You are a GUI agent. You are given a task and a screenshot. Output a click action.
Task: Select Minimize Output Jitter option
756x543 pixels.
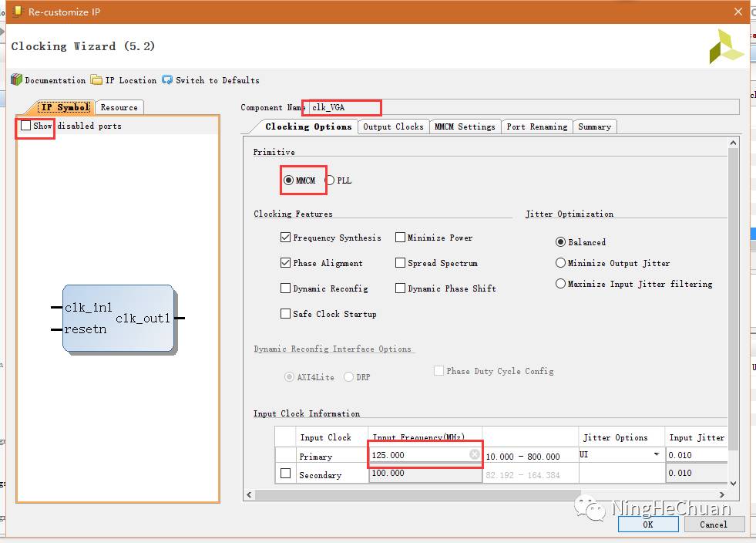(x=561, y=263)
